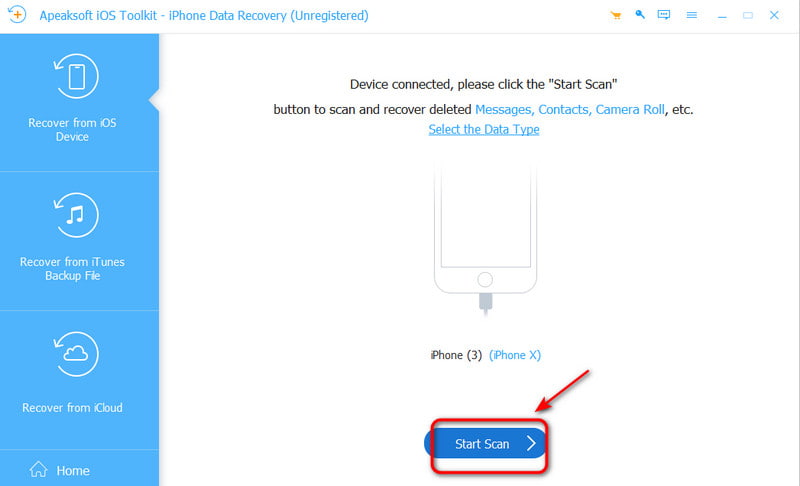Open the Select the Data Type link
Image resolution: width=800 pixels, height=486 pixels.
(484, 130)
